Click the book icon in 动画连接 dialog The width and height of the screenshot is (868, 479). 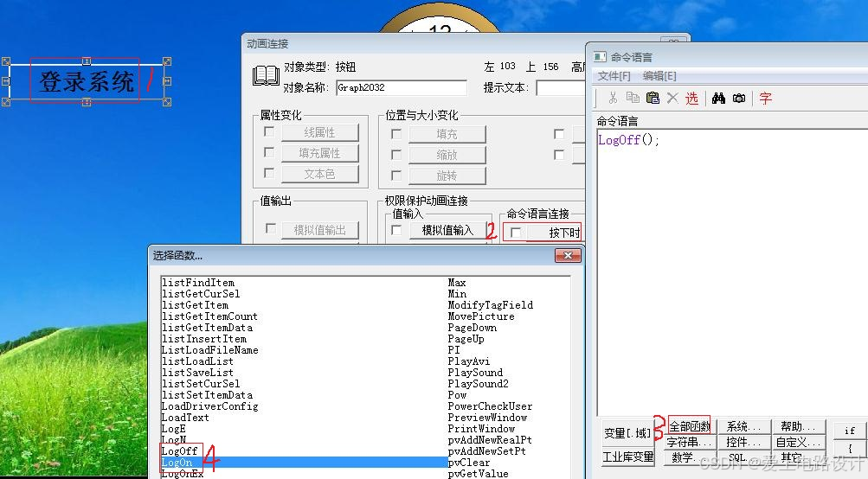click(267, 76)
